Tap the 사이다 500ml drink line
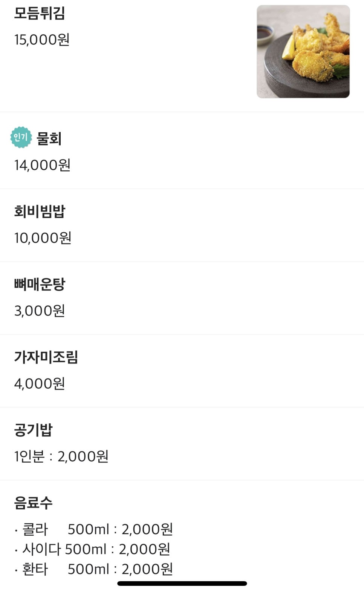Image resolution: width=364 pixels, height=593 pixels. tap(92, 549)
